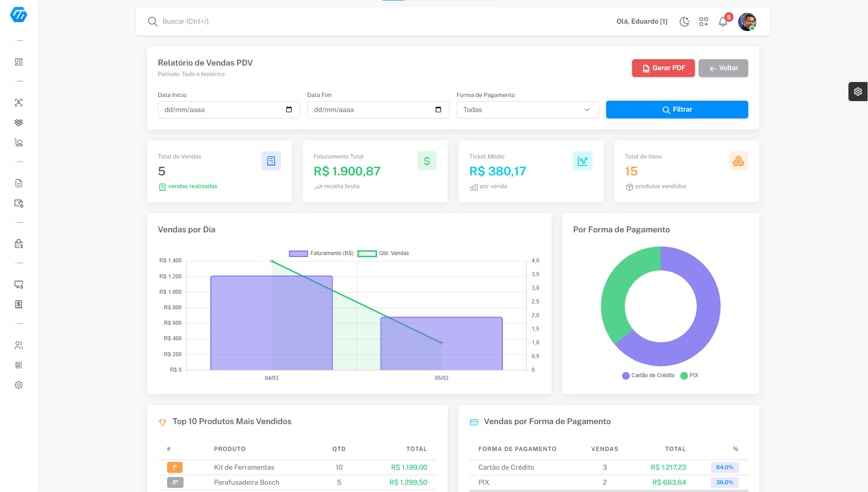Click the document sidebar icon

pyautogui.click(x=19, y=183)
